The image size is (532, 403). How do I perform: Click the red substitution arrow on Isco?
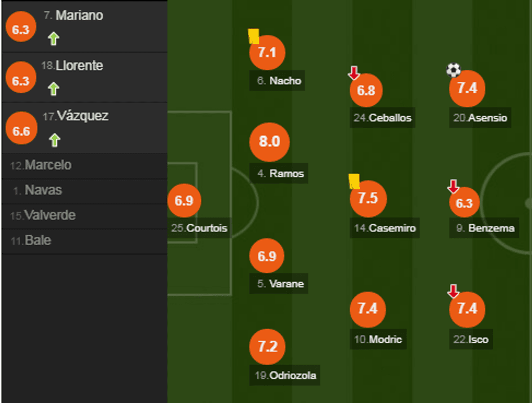tap(453, 292)
